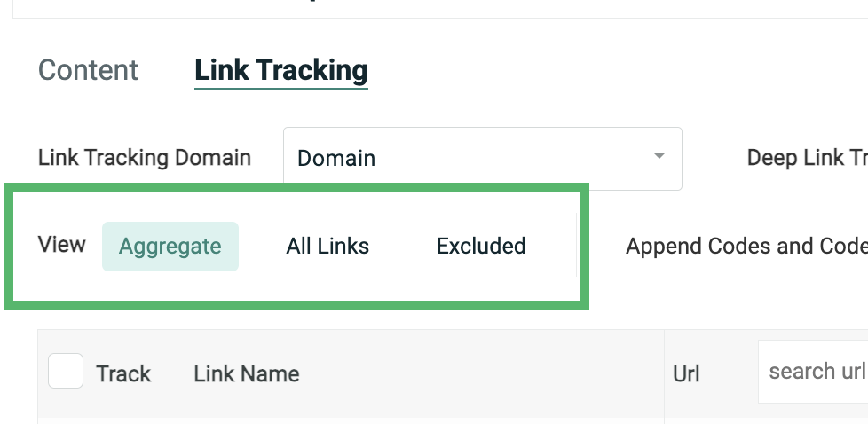Show the Excluded links view

click(x=481, y=246)
